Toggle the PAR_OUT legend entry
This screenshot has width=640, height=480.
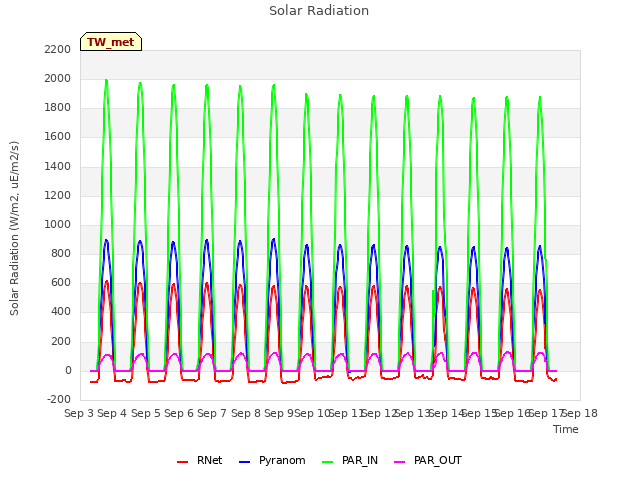428,461
